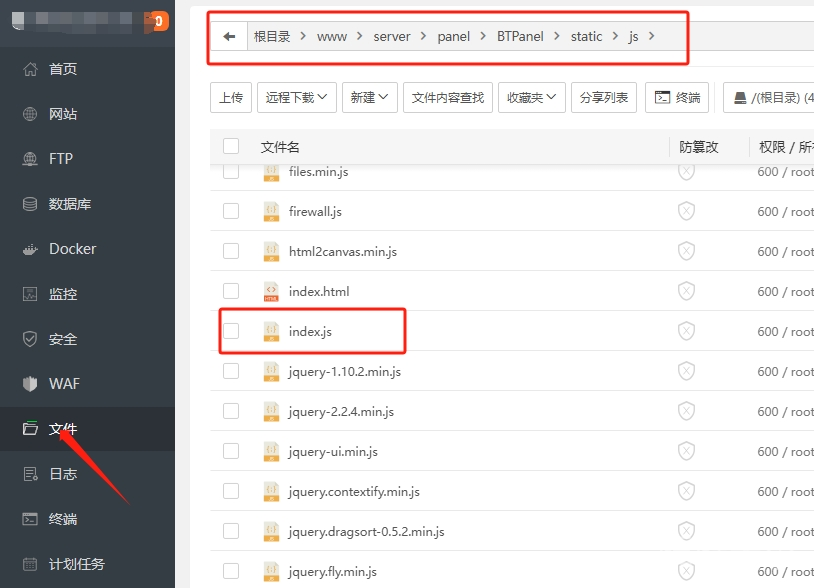Click the /(根目录) disk button
814x588 pixels.
(769, 98)
